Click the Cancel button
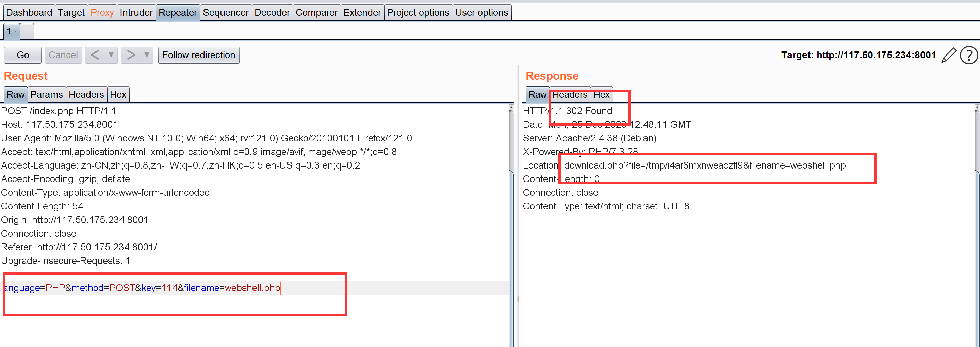The image size is (980, 347). tap(63, 55)
